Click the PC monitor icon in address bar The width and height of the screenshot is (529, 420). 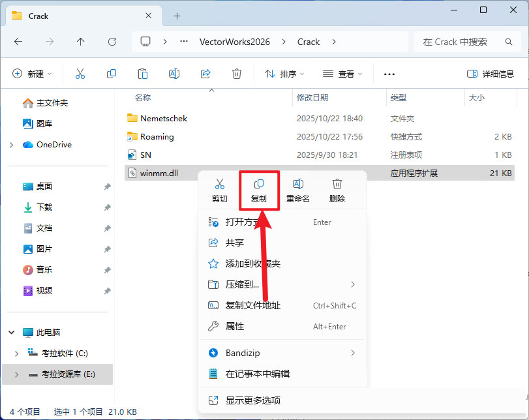(145, 42)
